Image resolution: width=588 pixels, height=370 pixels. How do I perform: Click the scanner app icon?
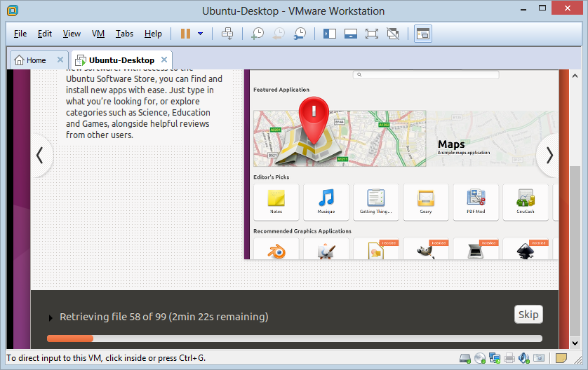click(x=476, y=252)
